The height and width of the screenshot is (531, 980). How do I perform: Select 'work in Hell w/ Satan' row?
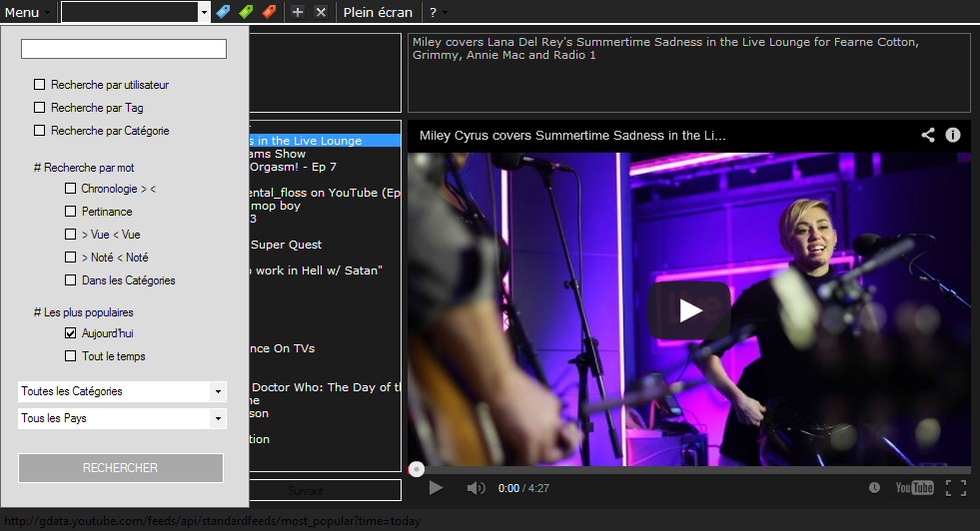coord(325,270)
